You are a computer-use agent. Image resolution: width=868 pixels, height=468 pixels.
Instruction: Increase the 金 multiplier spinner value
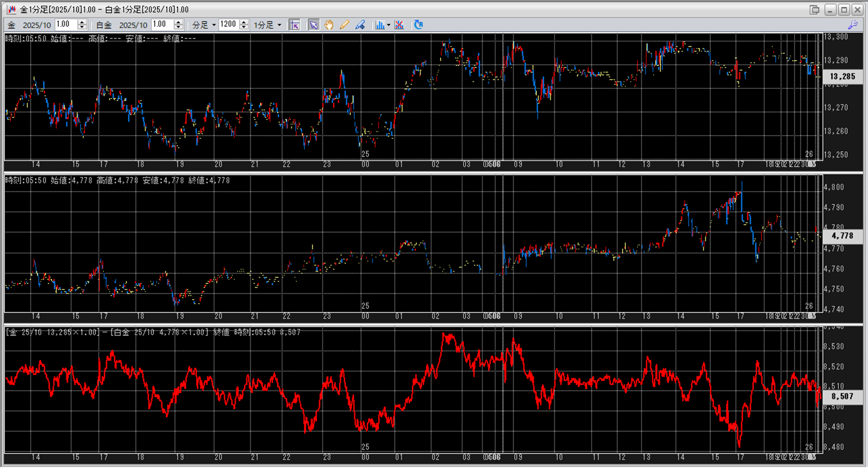click(82, 22)
